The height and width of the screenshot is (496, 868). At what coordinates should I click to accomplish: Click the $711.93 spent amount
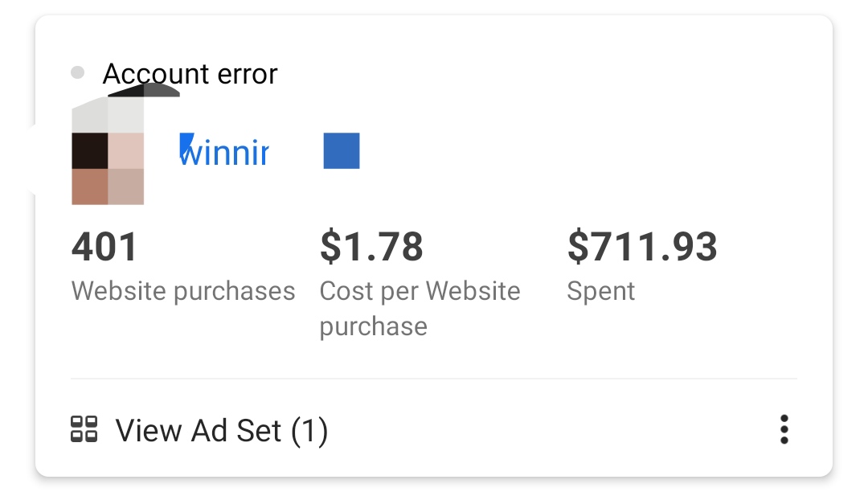tap(641, 247)
